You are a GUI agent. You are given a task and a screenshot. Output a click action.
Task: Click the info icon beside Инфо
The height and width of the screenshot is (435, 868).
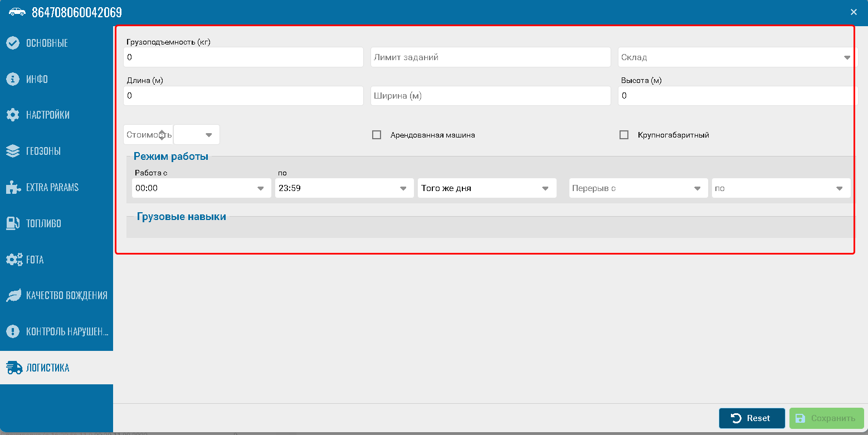(13, 79)
